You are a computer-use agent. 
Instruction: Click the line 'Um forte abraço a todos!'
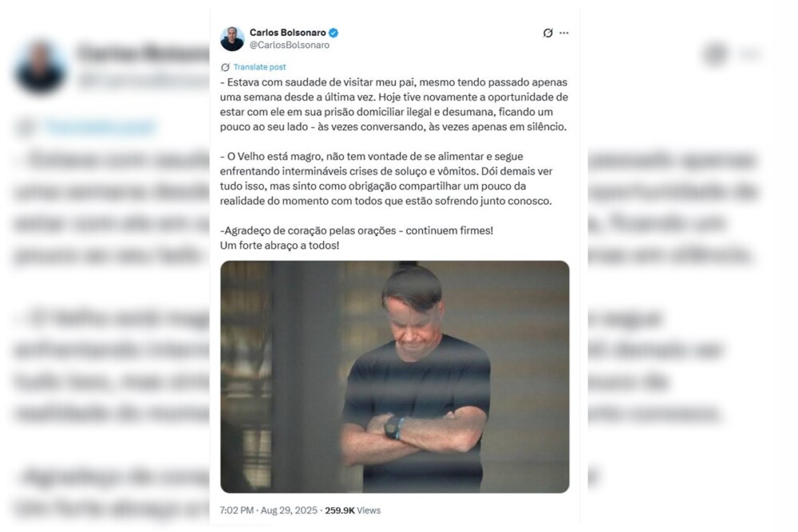279,245
